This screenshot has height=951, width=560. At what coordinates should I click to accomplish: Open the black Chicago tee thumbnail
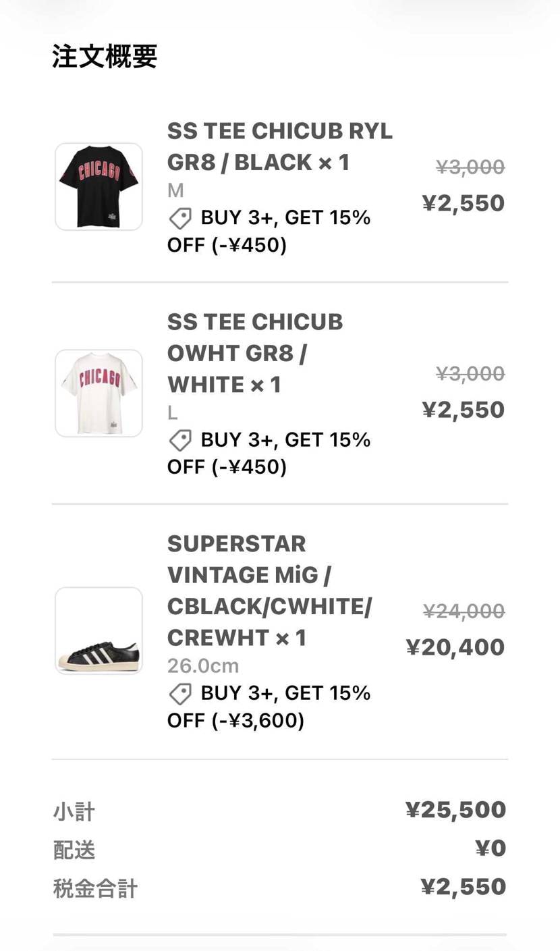click(x=99, y=186)
